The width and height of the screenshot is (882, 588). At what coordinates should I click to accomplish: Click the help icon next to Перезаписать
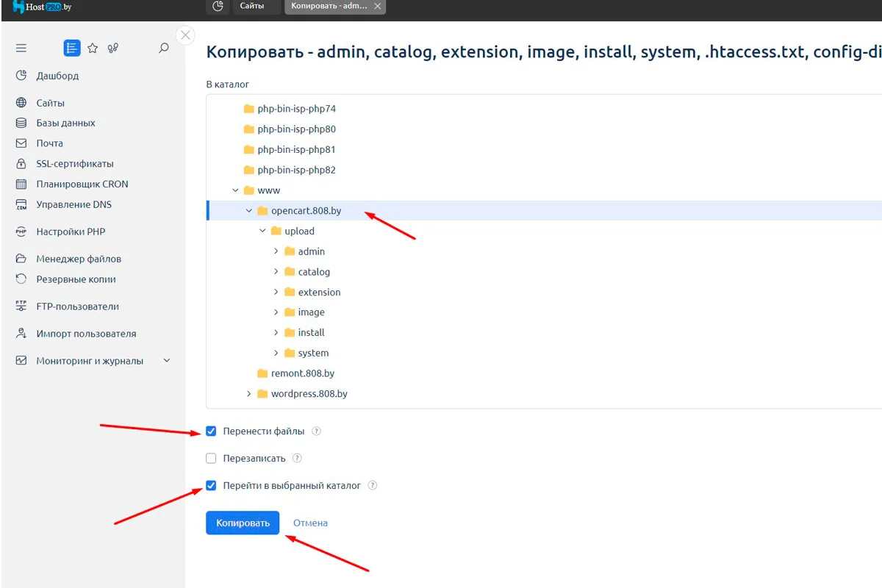tap(297, 459)
